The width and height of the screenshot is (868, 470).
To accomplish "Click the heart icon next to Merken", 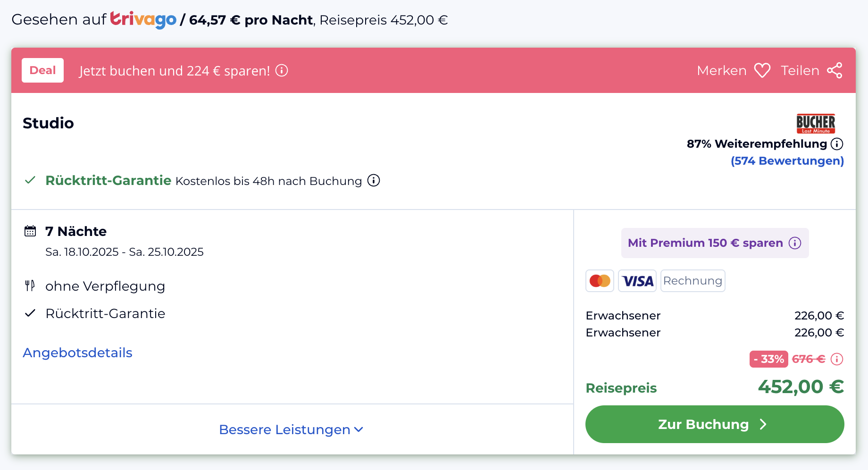I will [x=762, y=70].
